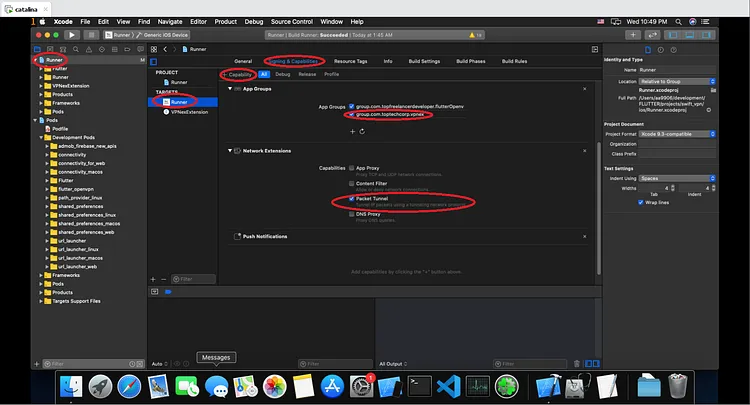Click the navigator bottom Filter field
750x405 pixels.
click(93, 364)
